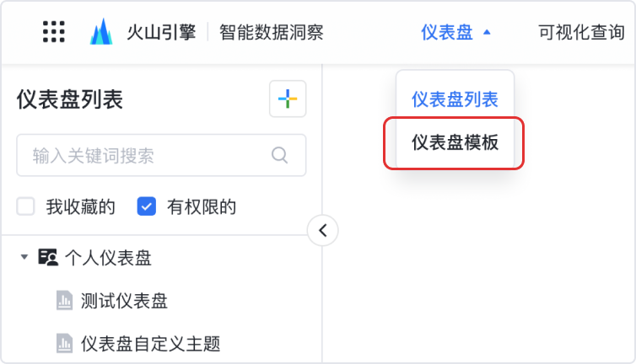Click the colorful plus icon to add dashboard

(288, 99)
